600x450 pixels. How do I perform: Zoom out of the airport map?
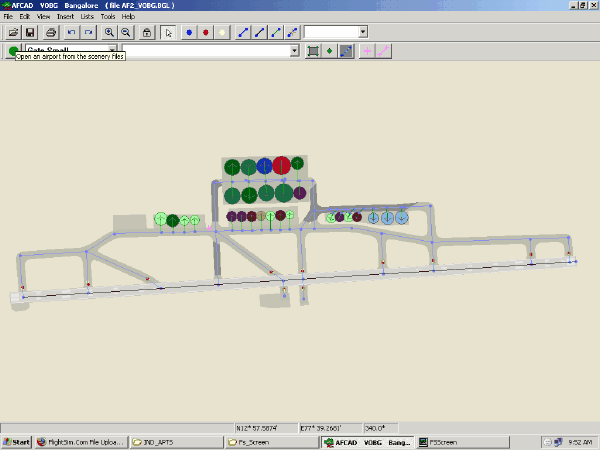point(126,32)
